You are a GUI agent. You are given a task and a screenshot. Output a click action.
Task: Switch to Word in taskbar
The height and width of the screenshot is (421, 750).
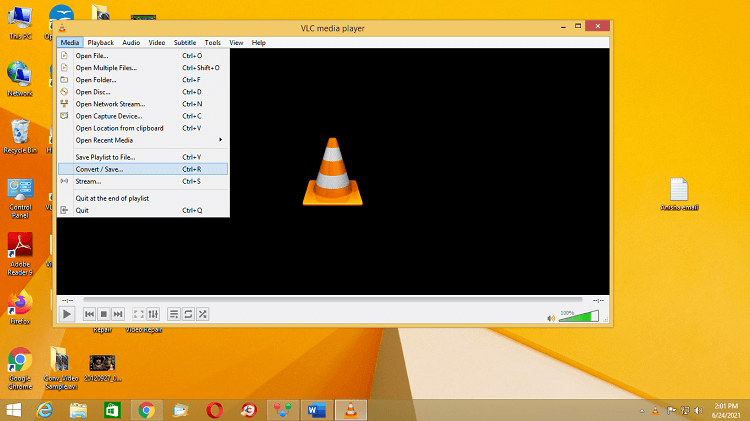tap(317, 410)
